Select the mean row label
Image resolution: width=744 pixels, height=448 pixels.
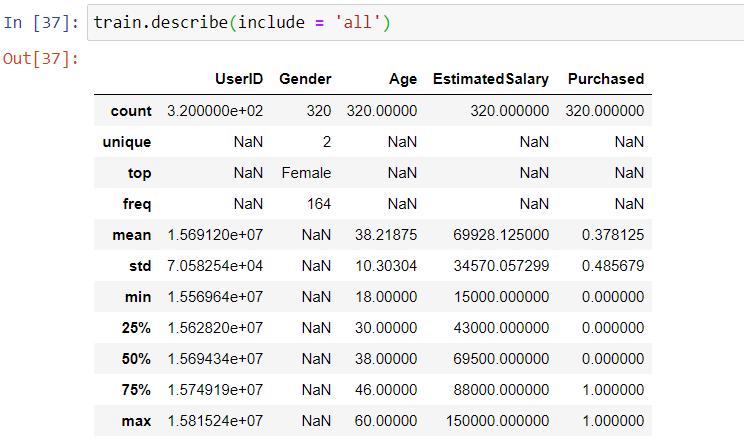pos(132,235)
